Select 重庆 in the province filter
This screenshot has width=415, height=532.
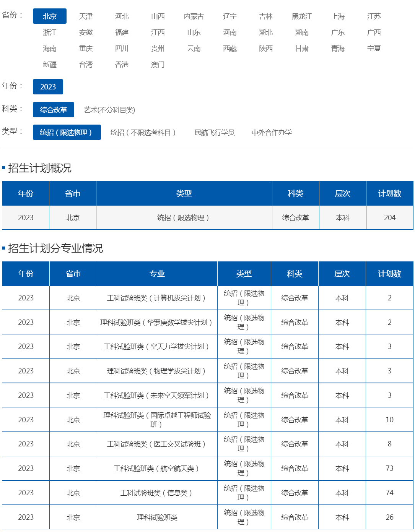tap(86, 48)
